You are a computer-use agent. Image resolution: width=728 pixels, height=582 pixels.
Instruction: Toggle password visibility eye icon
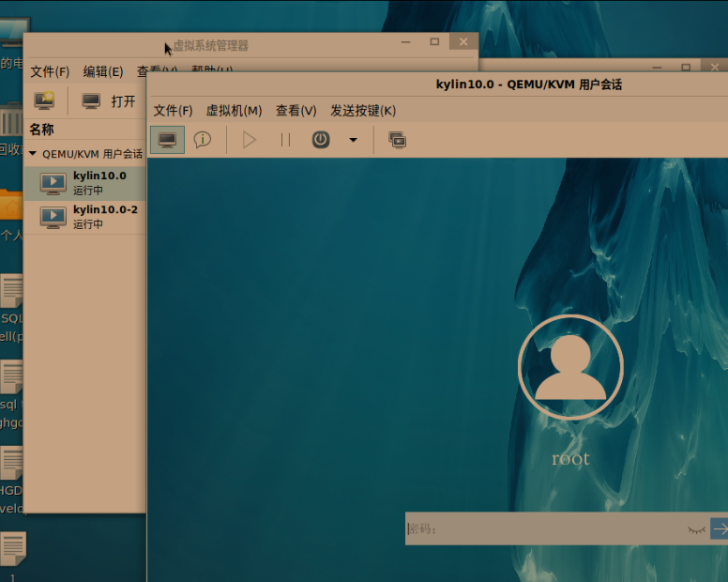tap(696, 529)
